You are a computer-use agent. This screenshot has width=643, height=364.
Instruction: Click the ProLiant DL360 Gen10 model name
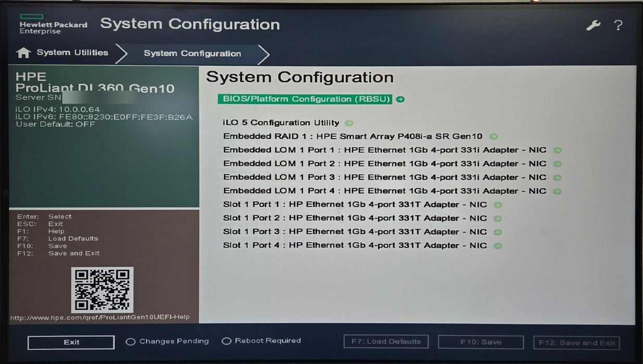[x=95, y=88]
